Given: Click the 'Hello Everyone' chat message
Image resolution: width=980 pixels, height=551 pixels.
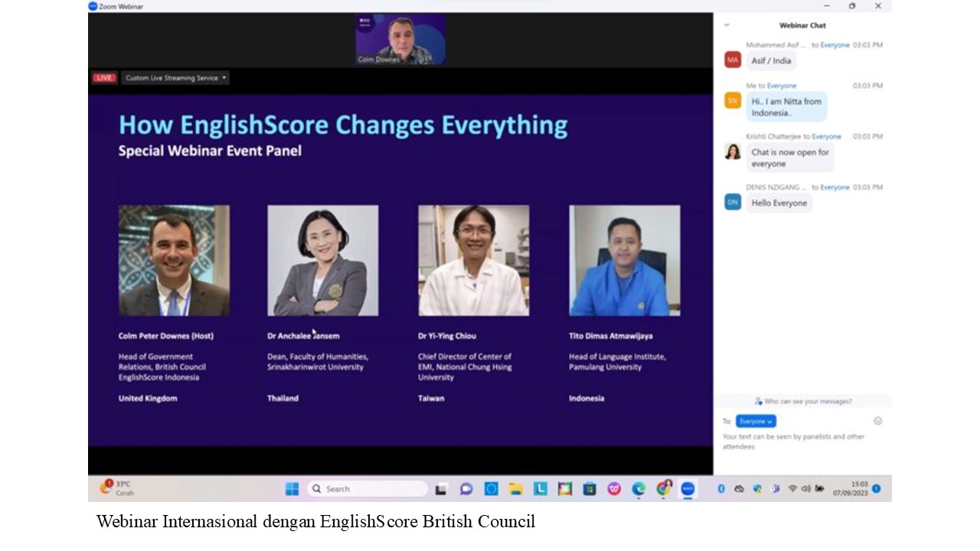Looking at the screenshot, I should (779, 203).
